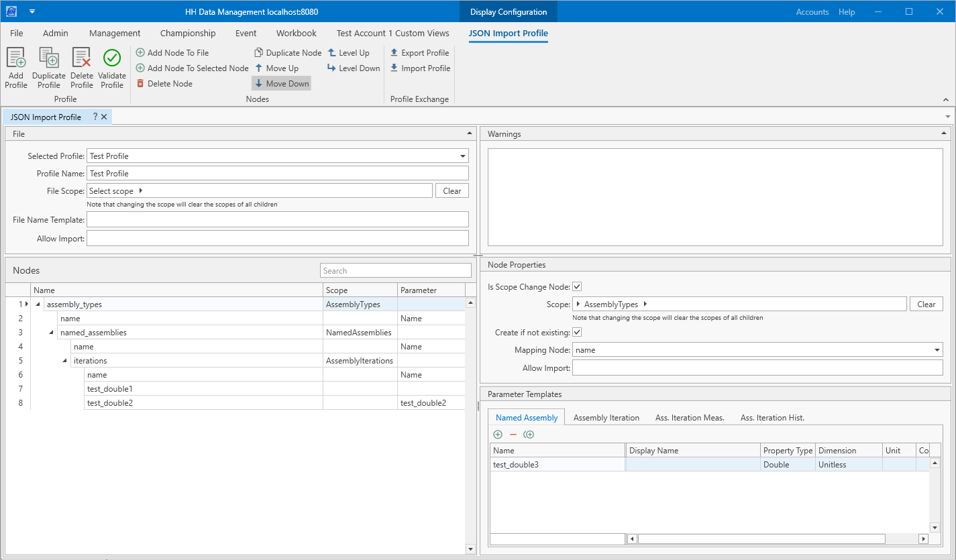Open the Accounts link in title bar

(x=812, y=12)
